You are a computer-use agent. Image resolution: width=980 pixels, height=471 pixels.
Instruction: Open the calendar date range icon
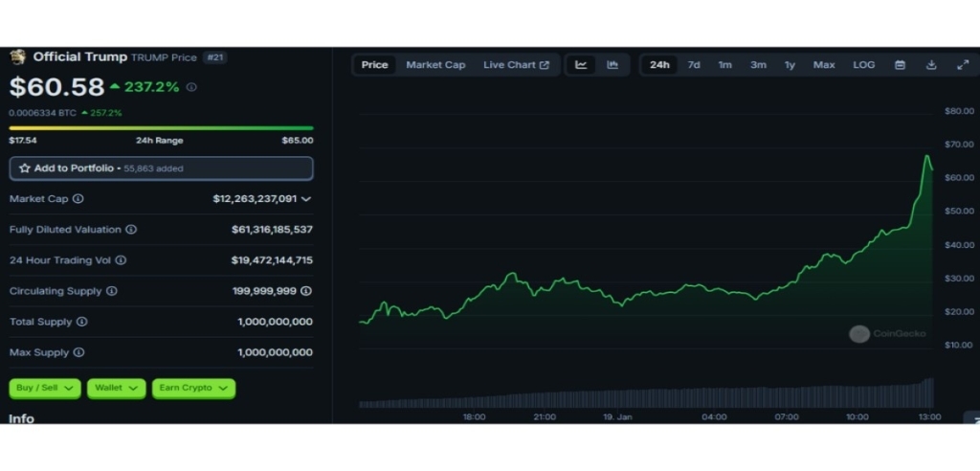(x=900, y=65)
